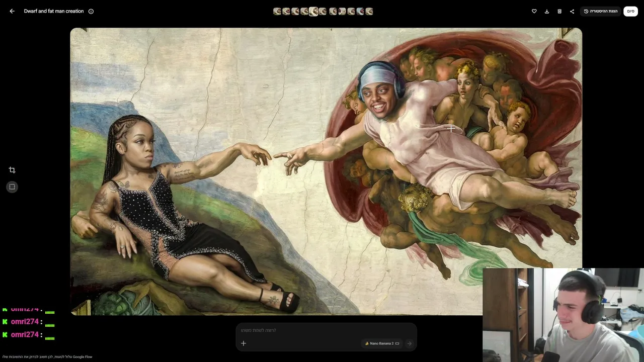Delete the image using the trash icon

pos(559,11)
